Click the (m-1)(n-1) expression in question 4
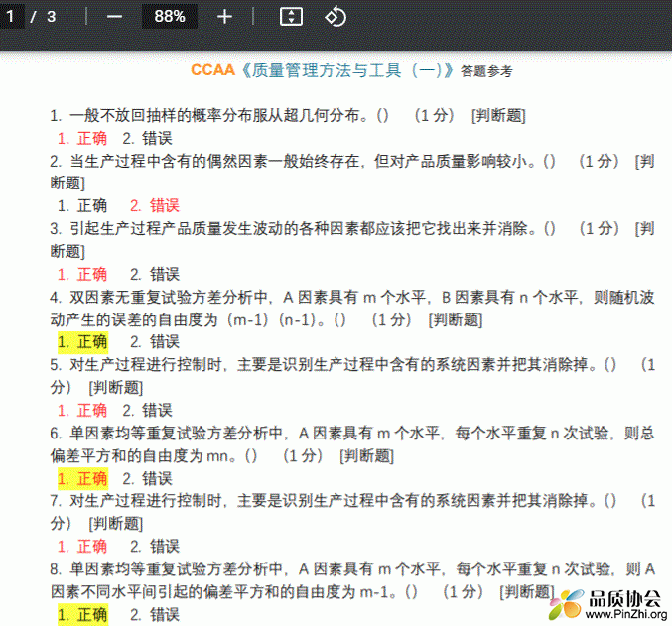 [271, 319]
